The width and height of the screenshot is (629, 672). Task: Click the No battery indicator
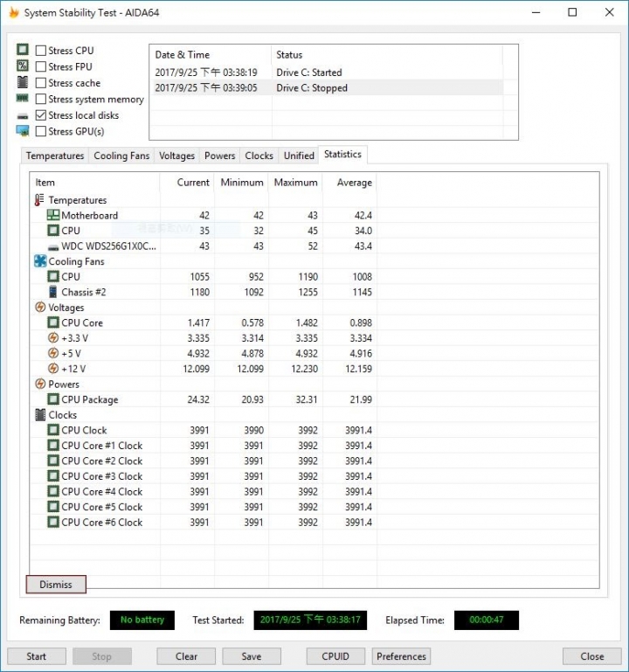coord(142,620)
